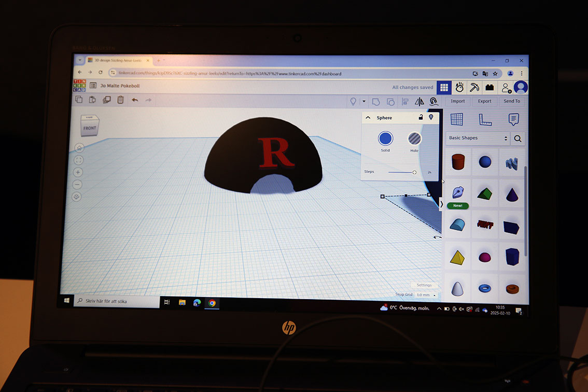This screenshot has height=392, width=588.
Task: Pick the Scribble shape
Action: click(512, 163)
